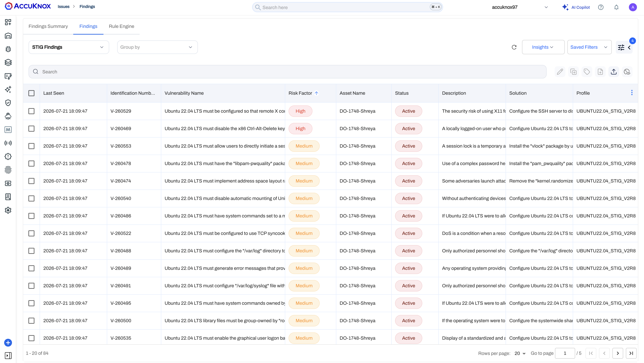This screenshot has width=644, height=363.
Task: Jump to last page arrow
Action: point(631,353)
